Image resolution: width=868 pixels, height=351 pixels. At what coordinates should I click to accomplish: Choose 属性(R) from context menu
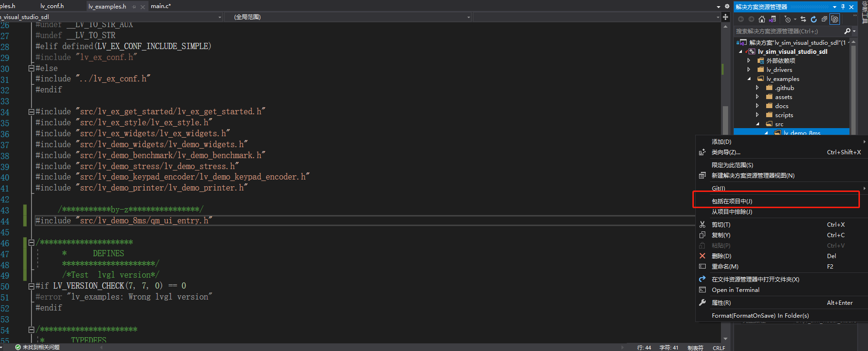781,302
